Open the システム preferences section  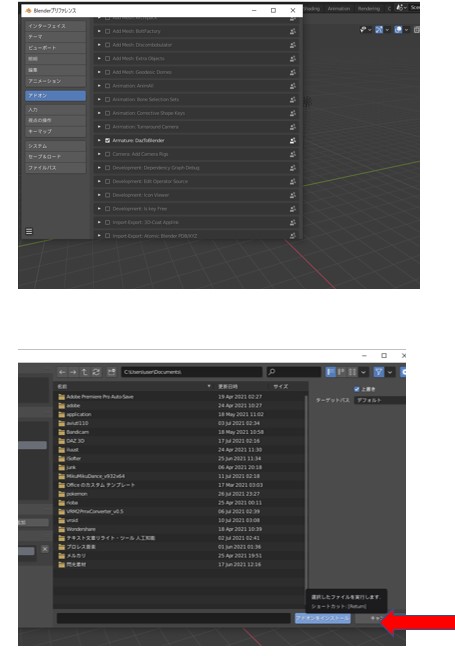[55, 146]
